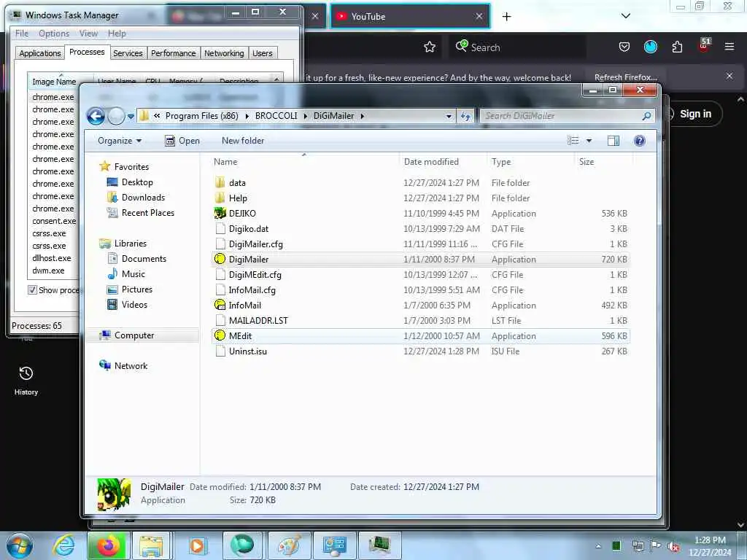Select the DEJIKO application icon
This screenshot has width=747, height=560.
point(220,214)
